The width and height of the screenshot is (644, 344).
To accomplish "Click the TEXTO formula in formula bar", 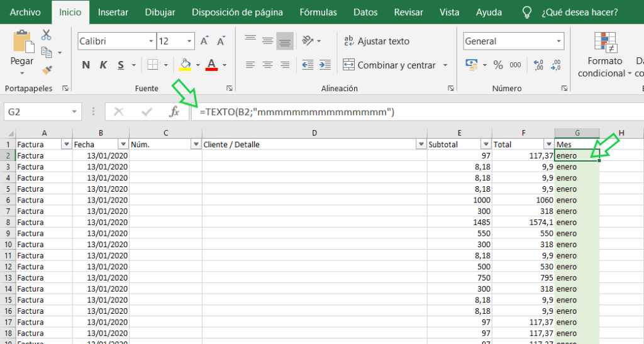I will pos(297,112).
